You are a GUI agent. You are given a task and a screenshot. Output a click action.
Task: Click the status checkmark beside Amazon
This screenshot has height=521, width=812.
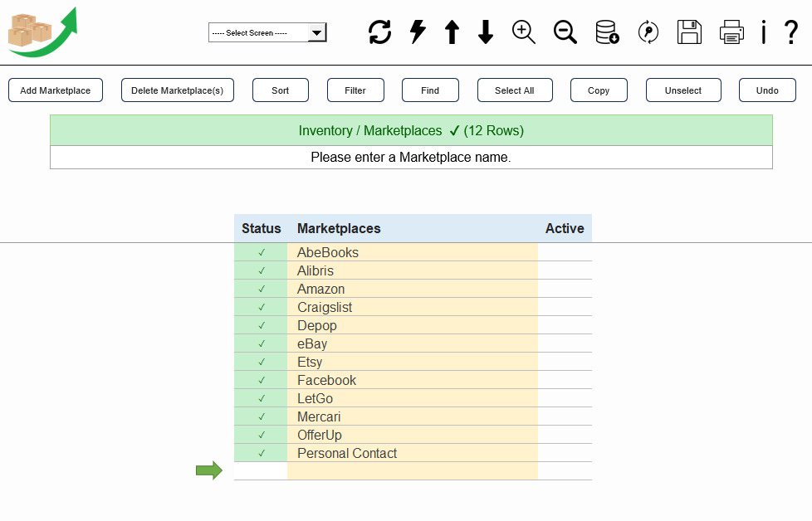262,289
